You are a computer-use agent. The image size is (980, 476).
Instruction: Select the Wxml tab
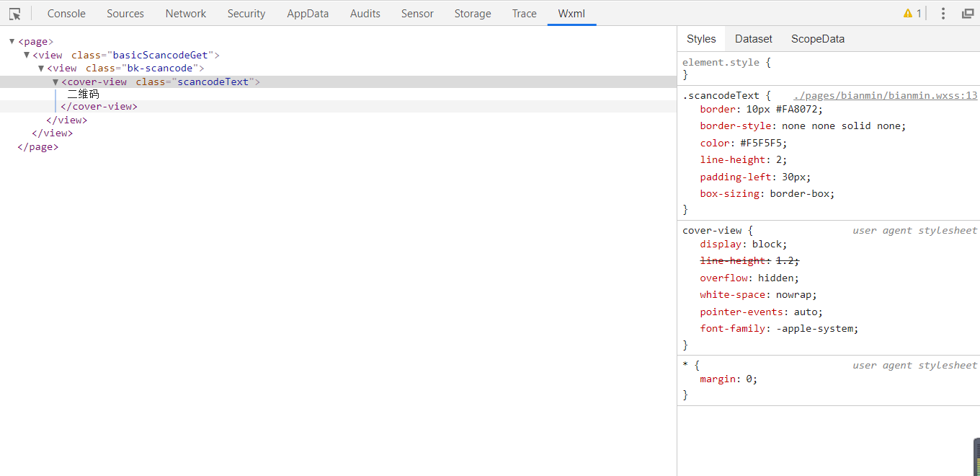click(x=571, y=14)
